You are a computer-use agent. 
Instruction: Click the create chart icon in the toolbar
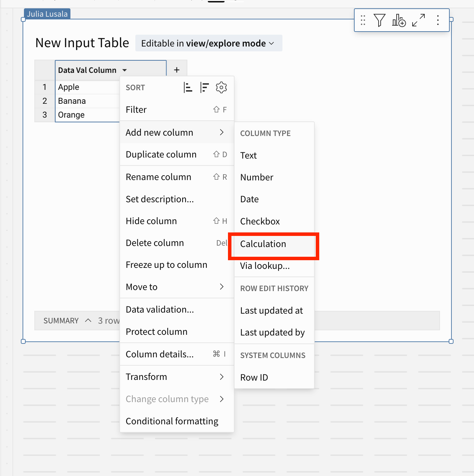pyautogui.click(x=399, y=21)
